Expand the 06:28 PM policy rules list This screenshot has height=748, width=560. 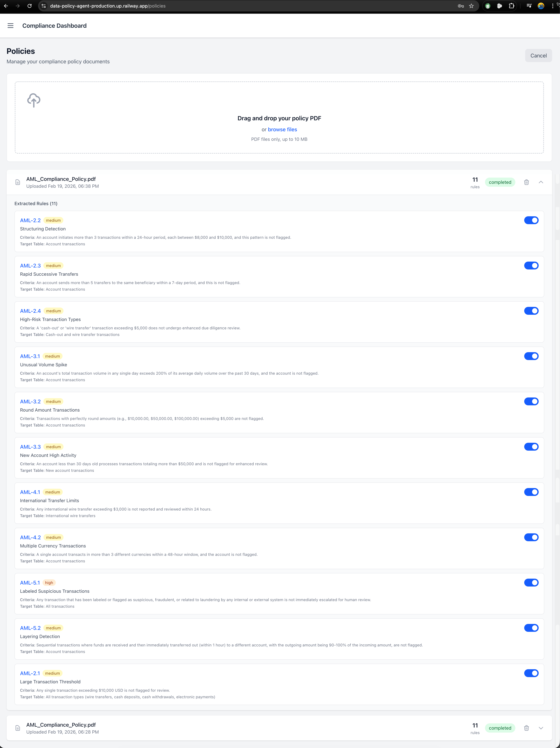coord(541,728)
